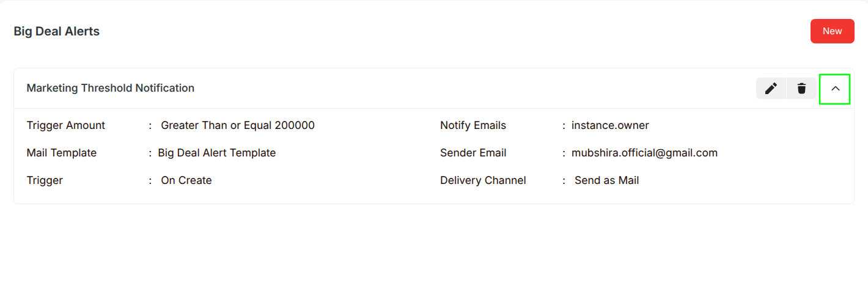Click the Notify Emails label
This screenshot has height=286, width=868.
pyautogui.click(x=473, y=125)
